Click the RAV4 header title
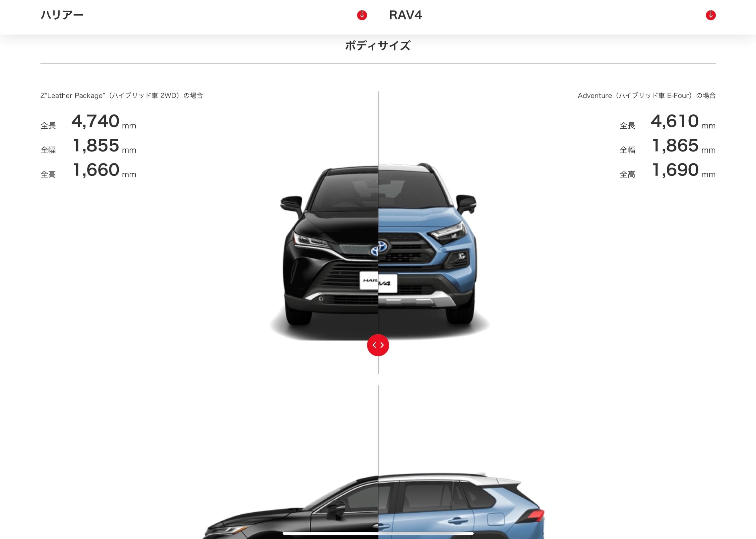 point(406,15)
